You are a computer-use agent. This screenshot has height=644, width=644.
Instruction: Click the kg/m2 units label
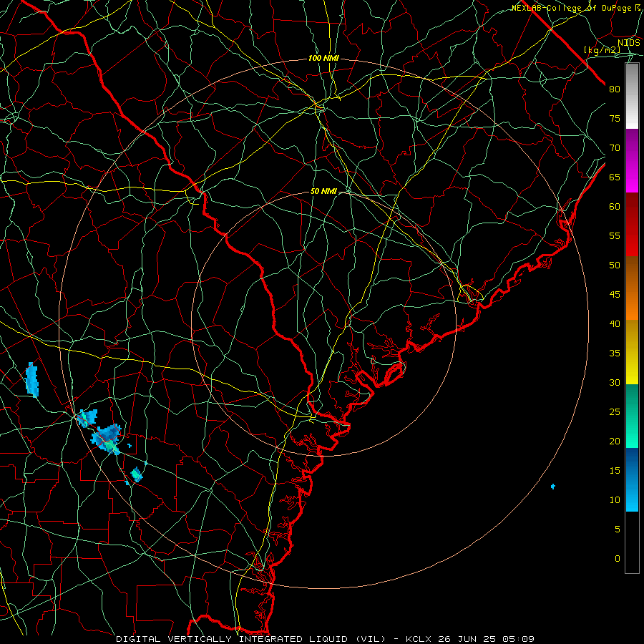point(602,50)
